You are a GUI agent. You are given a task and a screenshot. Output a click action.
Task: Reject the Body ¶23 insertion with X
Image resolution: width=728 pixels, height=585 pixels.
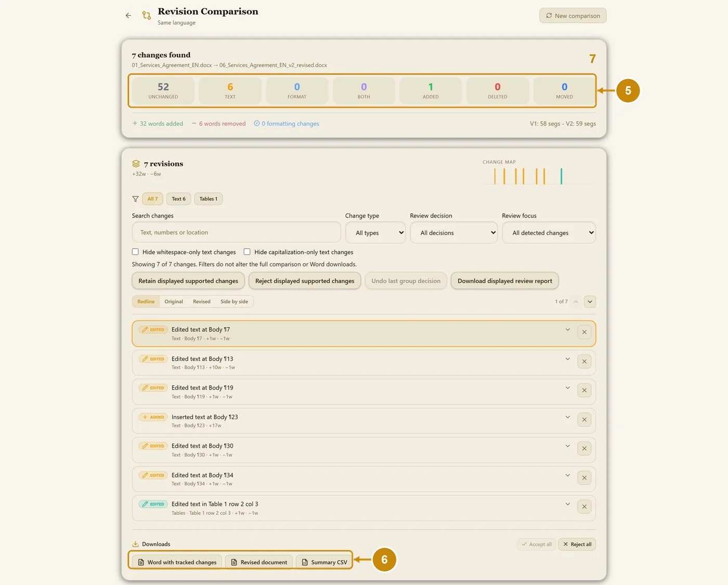(584, 420)
